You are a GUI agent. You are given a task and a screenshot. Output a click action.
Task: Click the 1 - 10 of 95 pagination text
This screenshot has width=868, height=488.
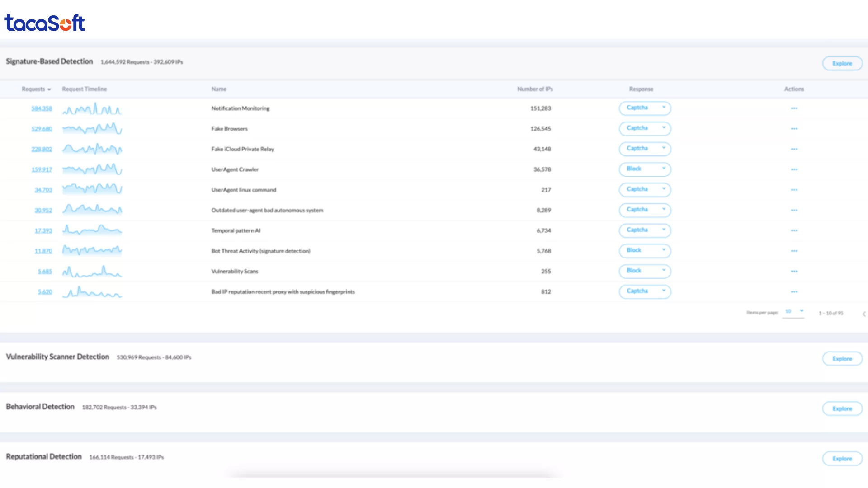tap(831, 313)
